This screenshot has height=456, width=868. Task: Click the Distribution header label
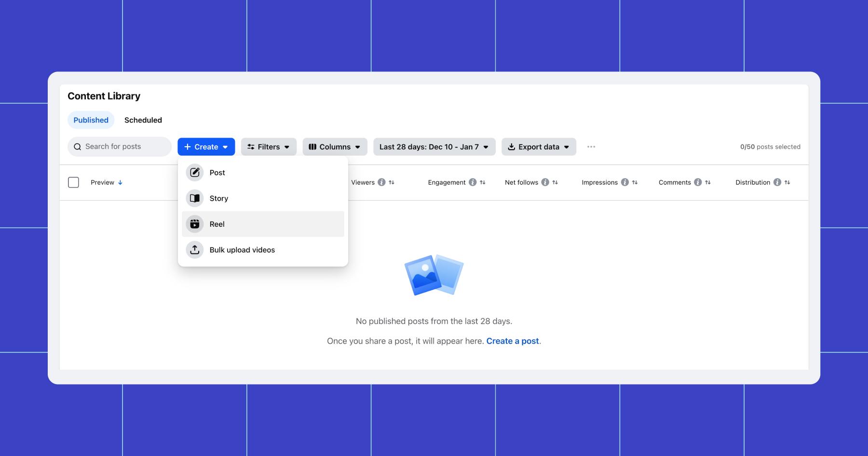pyautogui.click(x=753, y=182)
